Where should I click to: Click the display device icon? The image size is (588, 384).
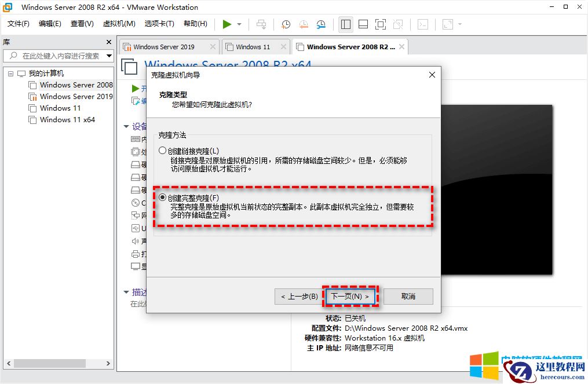[x=136, y=266]
